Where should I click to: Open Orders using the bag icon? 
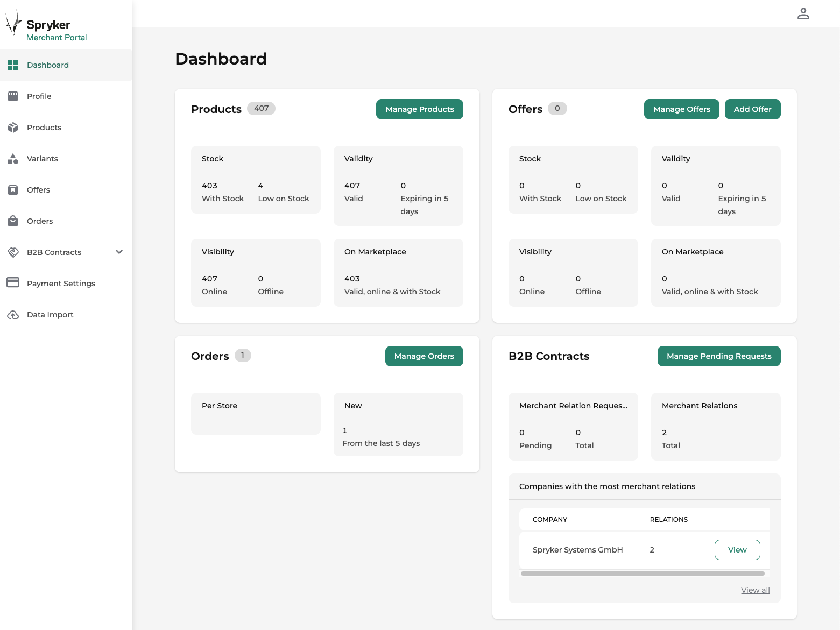[13, 221]
